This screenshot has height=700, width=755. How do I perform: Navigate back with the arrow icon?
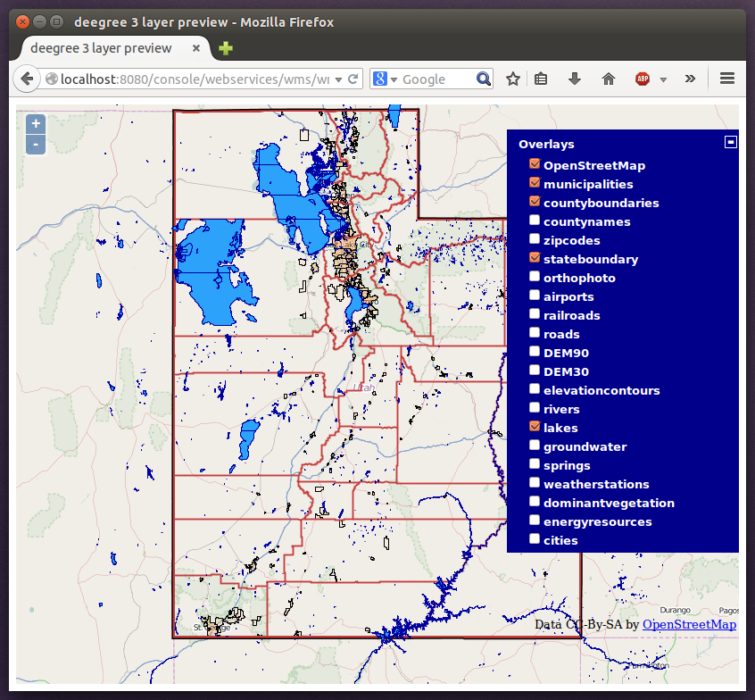26,79
